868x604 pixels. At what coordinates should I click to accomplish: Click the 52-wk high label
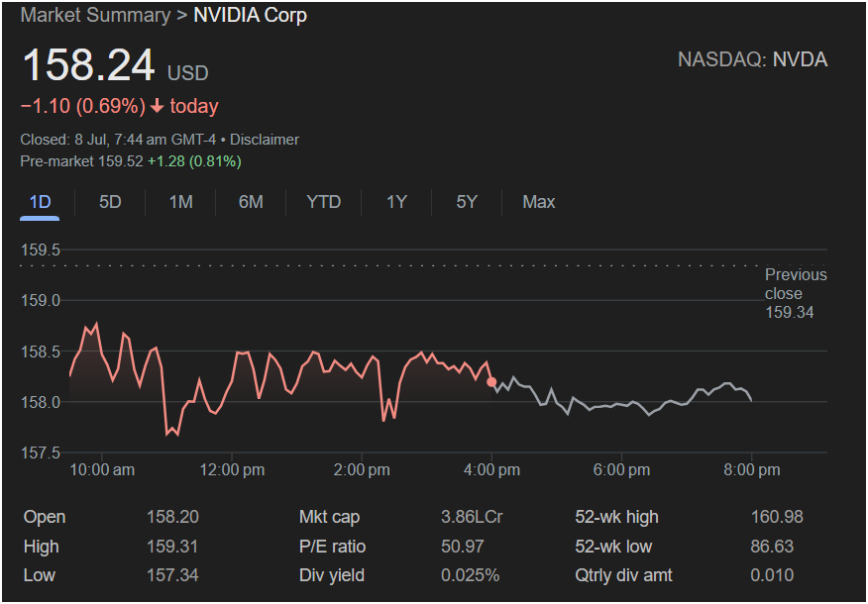tap(616, 517)
